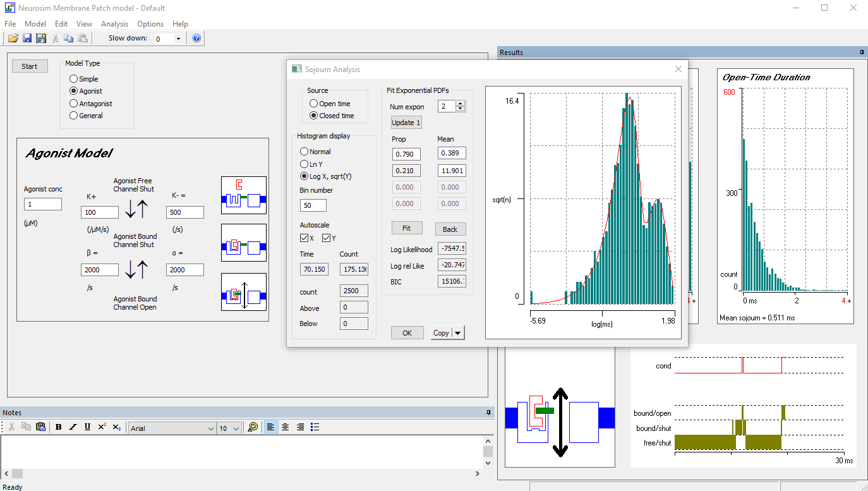The height and width of the screenshot is (491, 868).
Task: Open the Options menu
Action: (x=150, y=24)
